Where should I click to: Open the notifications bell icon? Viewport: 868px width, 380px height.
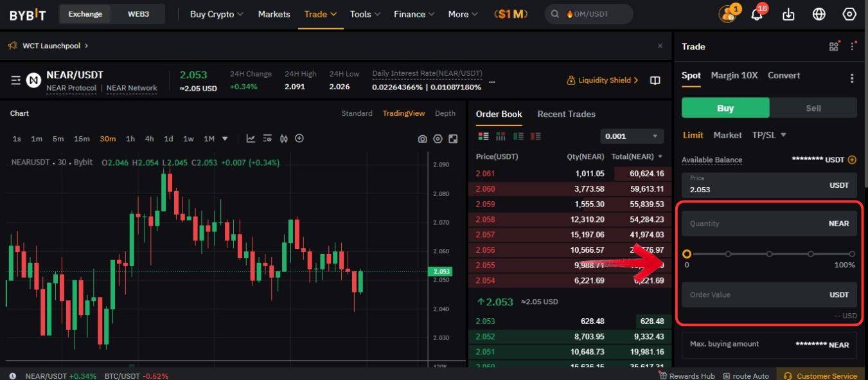[x=757, y=14]
